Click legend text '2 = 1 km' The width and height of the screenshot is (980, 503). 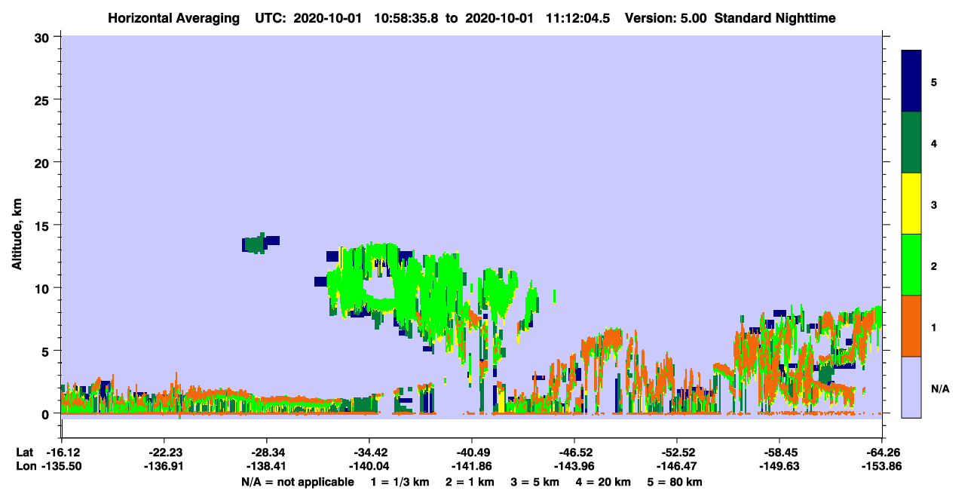click(469, 482)
